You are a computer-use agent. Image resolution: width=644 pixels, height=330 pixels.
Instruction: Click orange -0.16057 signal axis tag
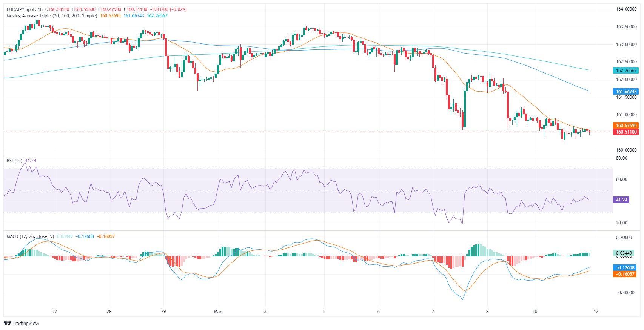pyautogui.click(x=625, y=274)
